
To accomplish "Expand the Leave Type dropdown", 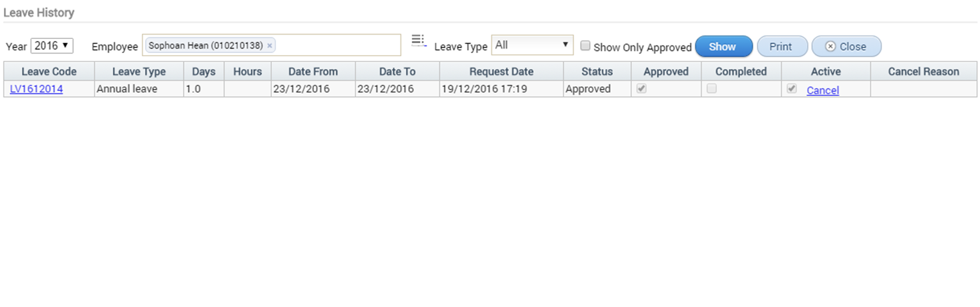I will pyautogui.click(x=532, y=45).
